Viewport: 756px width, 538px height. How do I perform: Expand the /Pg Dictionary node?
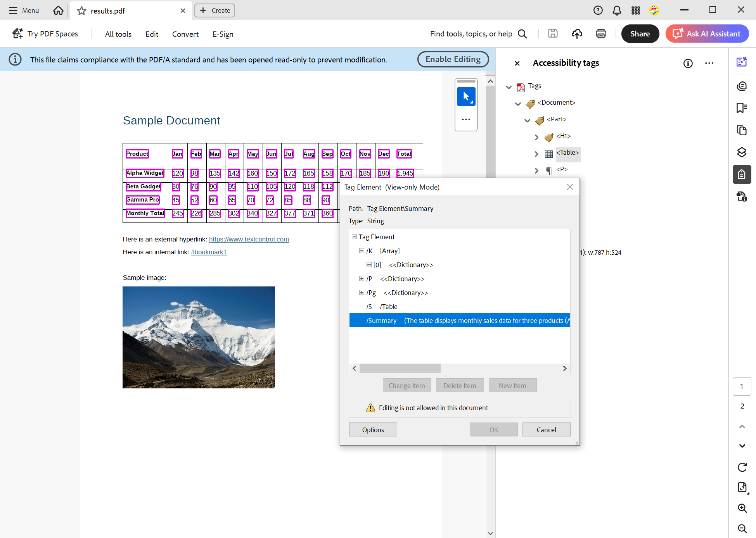pyautogui.click(x=362, y=293)
